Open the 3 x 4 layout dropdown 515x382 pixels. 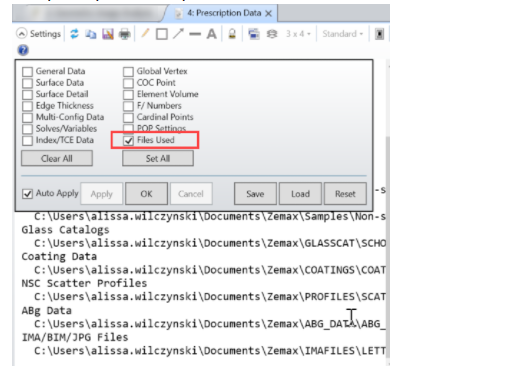[298, 34]
